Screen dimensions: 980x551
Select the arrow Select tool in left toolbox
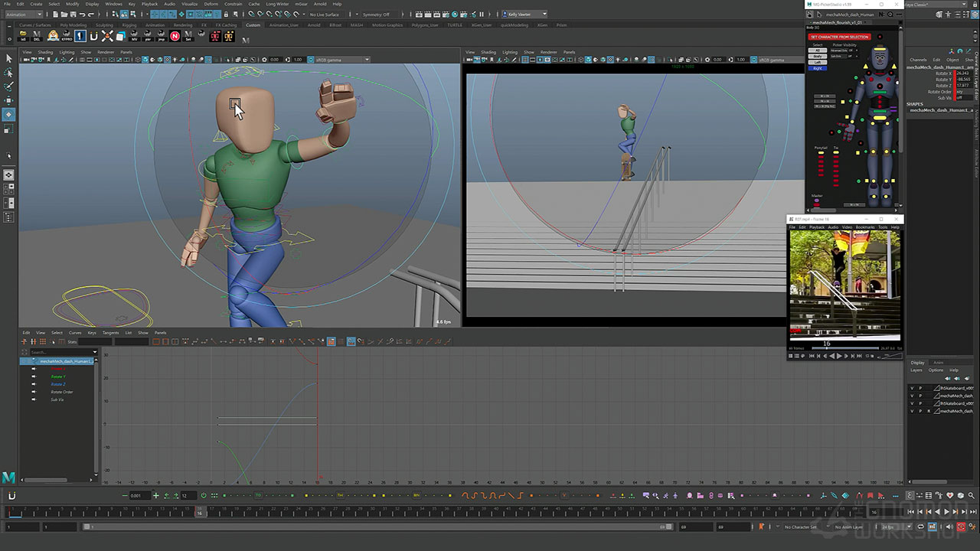pos(8,58)
